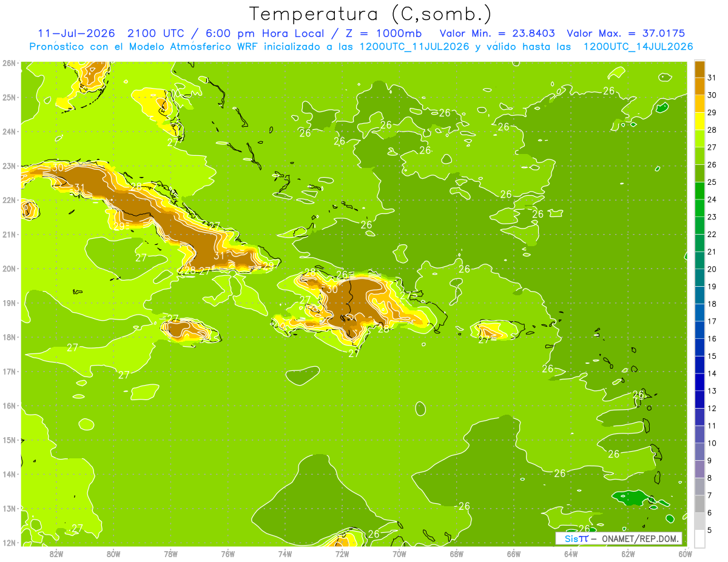Click the 80W longitude axis label
Screen dimensions: 728x562
point(113,554)
